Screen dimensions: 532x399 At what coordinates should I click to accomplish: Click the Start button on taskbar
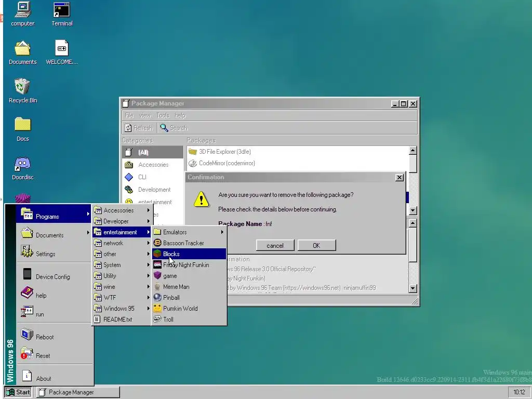coord(18,392)
